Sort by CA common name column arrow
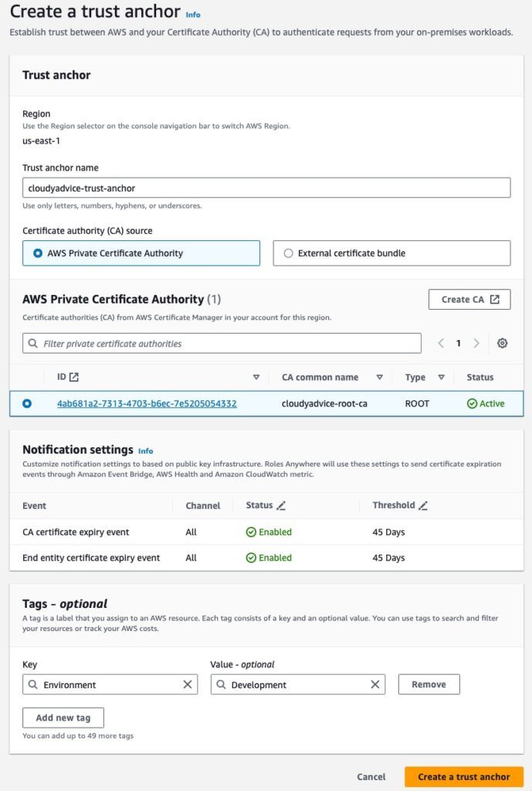Viewport: 532px width, 791px height. click(x=380, y=377)
